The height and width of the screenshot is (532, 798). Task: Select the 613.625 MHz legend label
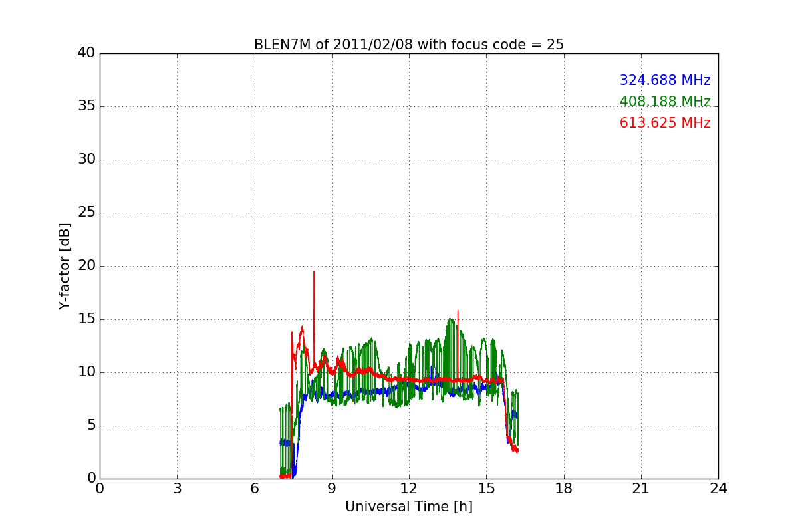(x=665, y=123)
